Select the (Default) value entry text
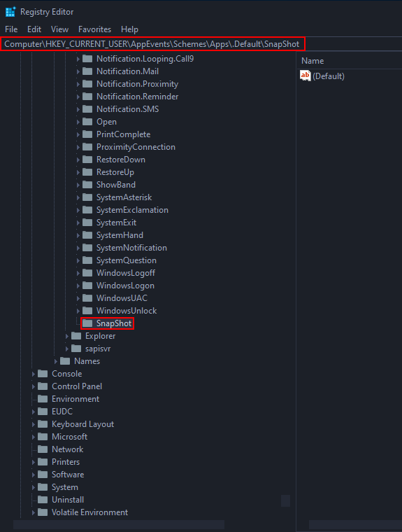Image resolution: width=402 pixels, height=532 pixels. pyautogui.click(x=328, y=76)
